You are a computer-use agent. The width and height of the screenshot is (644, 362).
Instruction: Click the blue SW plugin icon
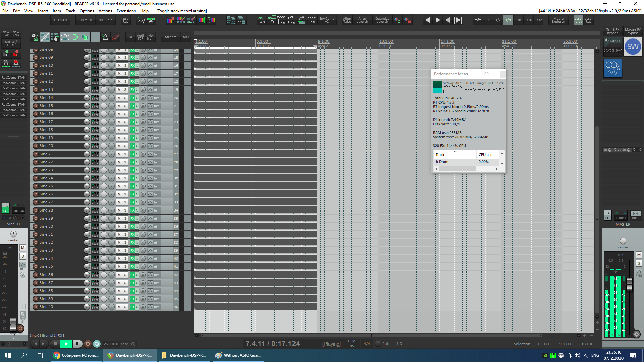[633, 47]
